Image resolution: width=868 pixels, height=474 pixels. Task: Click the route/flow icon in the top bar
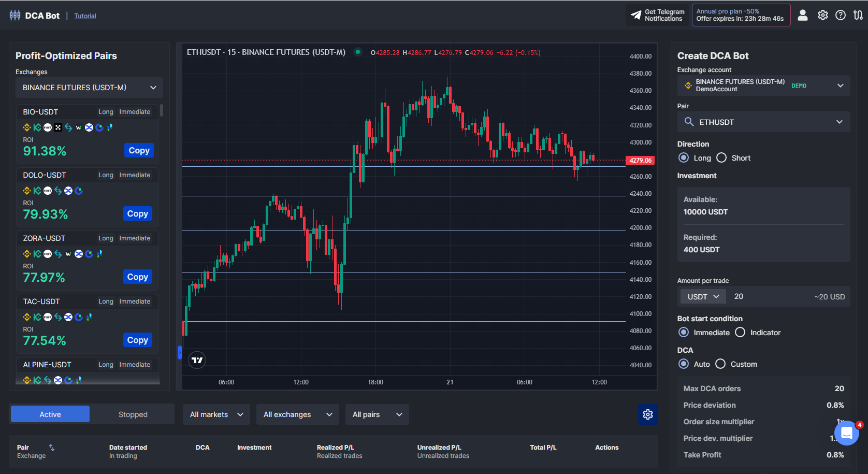[x=858, y=16]
